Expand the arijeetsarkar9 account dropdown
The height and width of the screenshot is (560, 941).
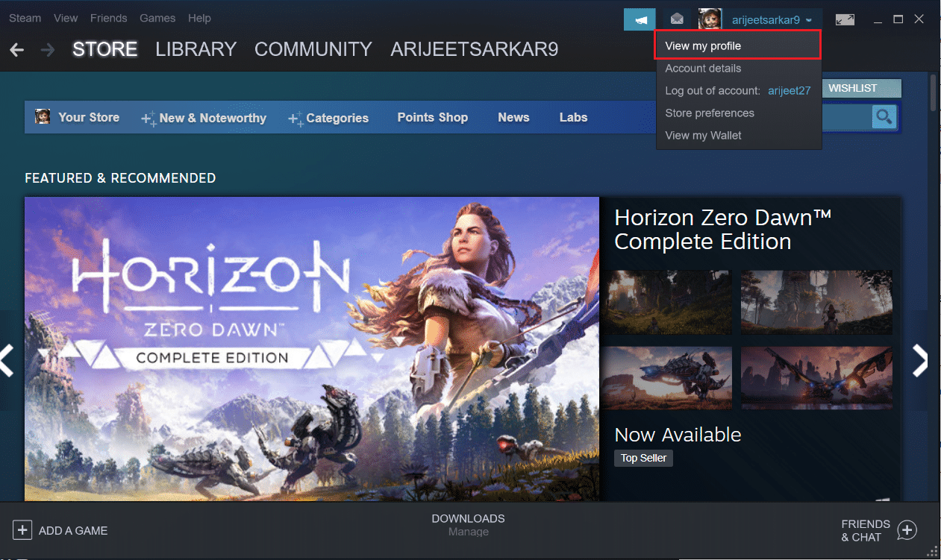coord(772,20)
